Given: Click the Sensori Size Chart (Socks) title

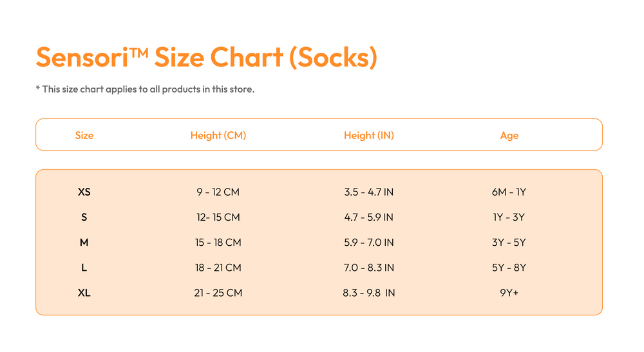Looking at the screenshot, I should (207, 57).
